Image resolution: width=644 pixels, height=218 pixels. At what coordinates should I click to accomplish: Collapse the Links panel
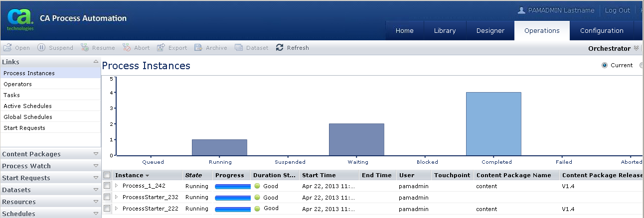tap(96, 62)
